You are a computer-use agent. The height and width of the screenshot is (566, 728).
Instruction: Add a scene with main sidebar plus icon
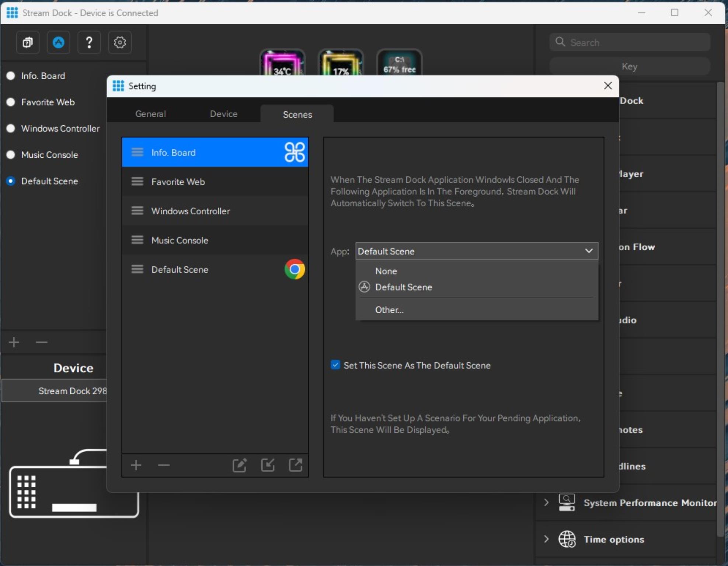tap(14, 342)
